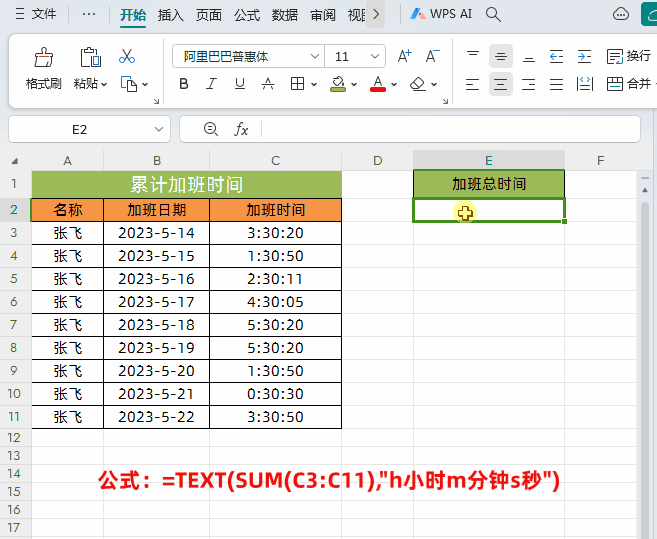
Task: Click the formula bar zoom icon
Action: click(x=210, y=129)
